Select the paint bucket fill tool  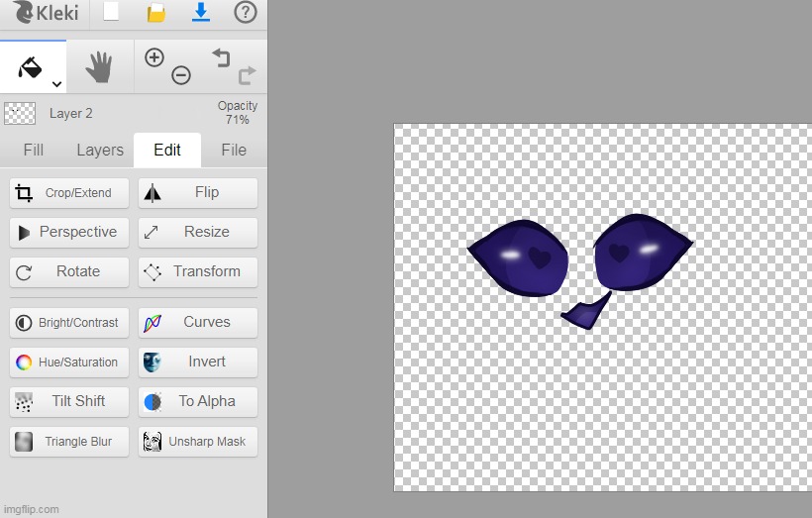tap(31, 67)
